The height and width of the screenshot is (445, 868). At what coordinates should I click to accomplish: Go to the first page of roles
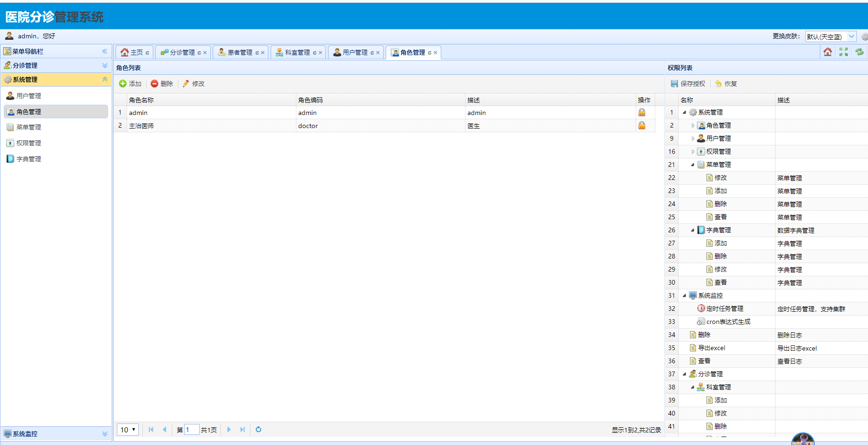point(151,429)
